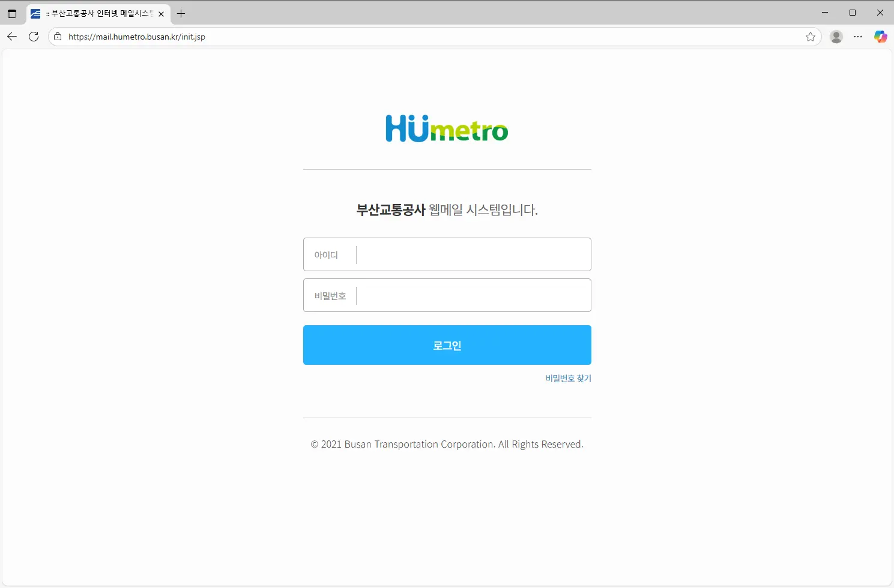Click the address bar URL
Image resolution: width=894 pixels, height=588 pixels.
point(137,37)
